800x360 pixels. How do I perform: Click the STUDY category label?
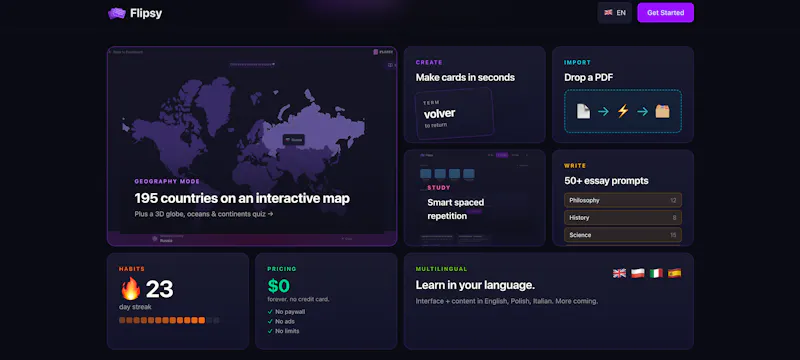tap(439, 188)
